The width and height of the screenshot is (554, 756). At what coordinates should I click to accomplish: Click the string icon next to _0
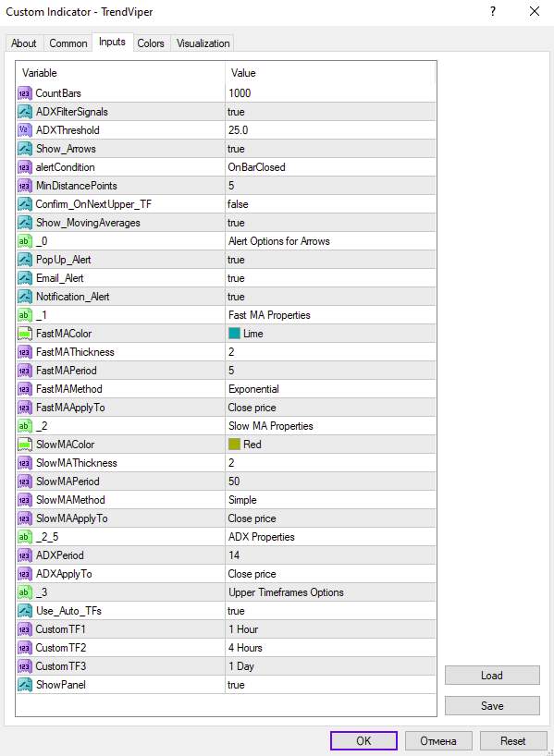(x=25, y=241)
